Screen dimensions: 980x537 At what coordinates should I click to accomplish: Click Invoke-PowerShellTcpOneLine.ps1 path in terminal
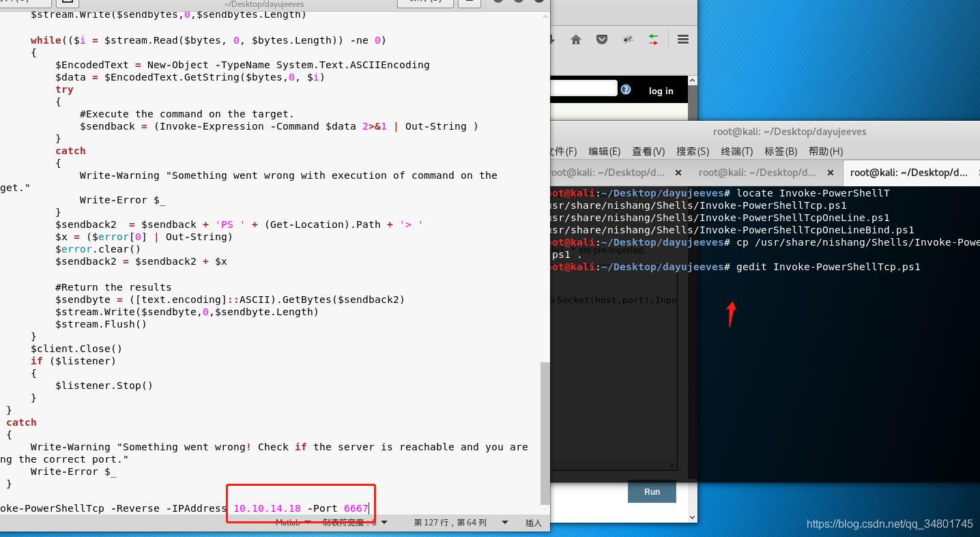point(720,218)
